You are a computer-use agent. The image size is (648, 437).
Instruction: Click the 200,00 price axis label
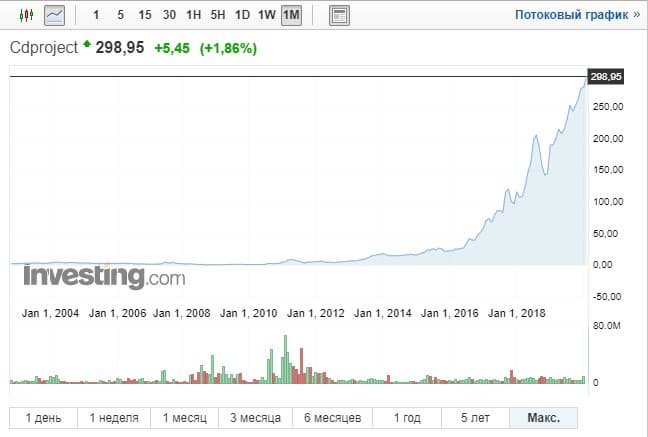click(x=608, y=139)
